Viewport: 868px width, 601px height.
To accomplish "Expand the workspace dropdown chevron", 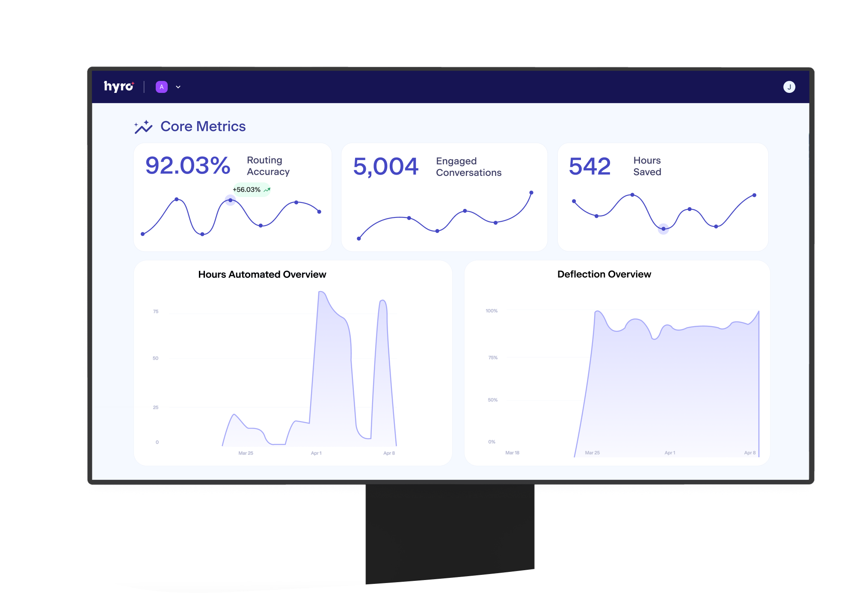I will 178,87.
